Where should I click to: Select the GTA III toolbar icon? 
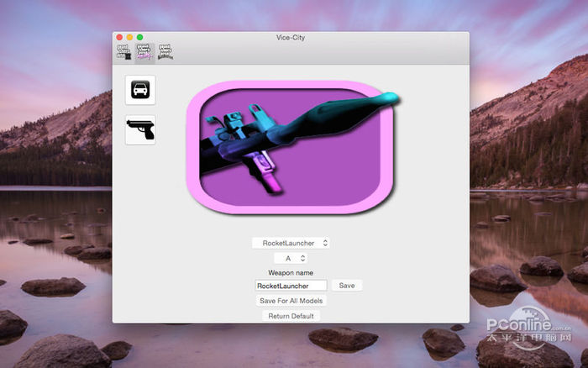[123, 52]
